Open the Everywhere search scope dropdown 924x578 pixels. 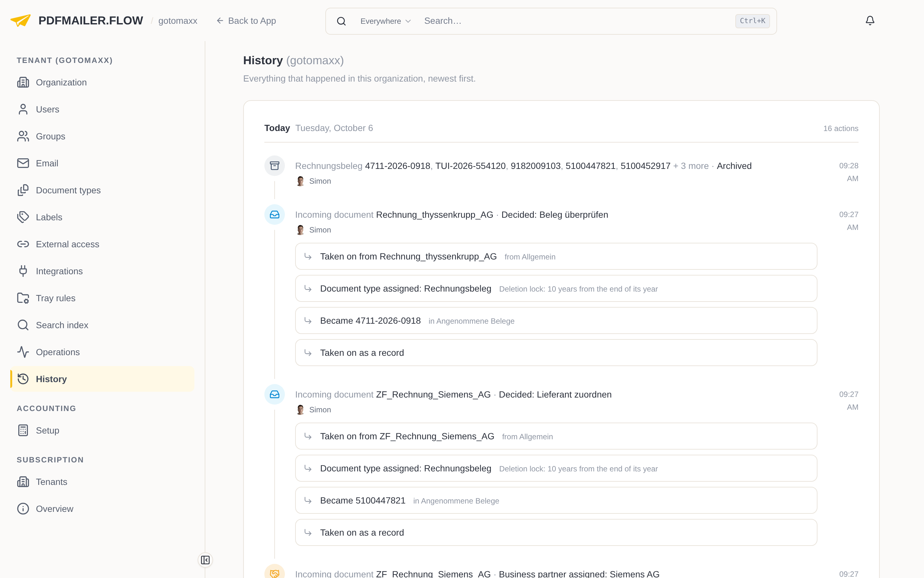[385, 21]
